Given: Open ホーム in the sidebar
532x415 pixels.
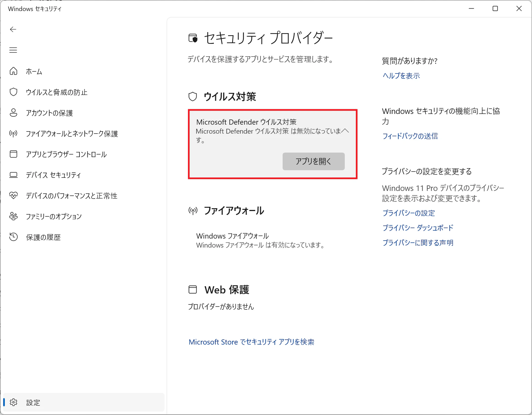Looking at the screenshot, I should click(83, 71).
